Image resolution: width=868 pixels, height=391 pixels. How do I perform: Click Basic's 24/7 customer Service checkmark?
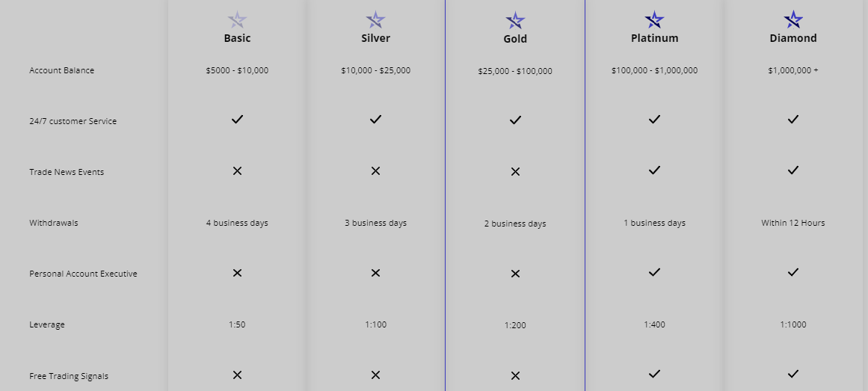point(237,119)
